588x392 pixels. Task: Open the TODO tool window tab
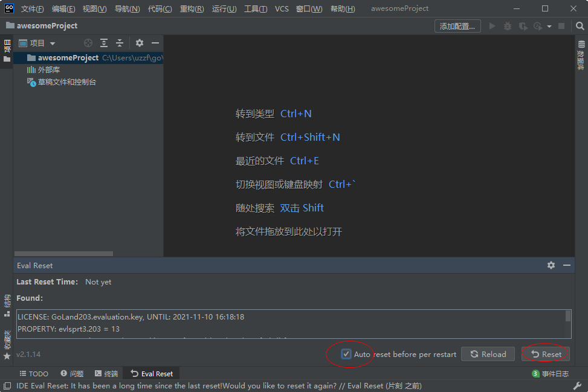(x=34, y=374)
